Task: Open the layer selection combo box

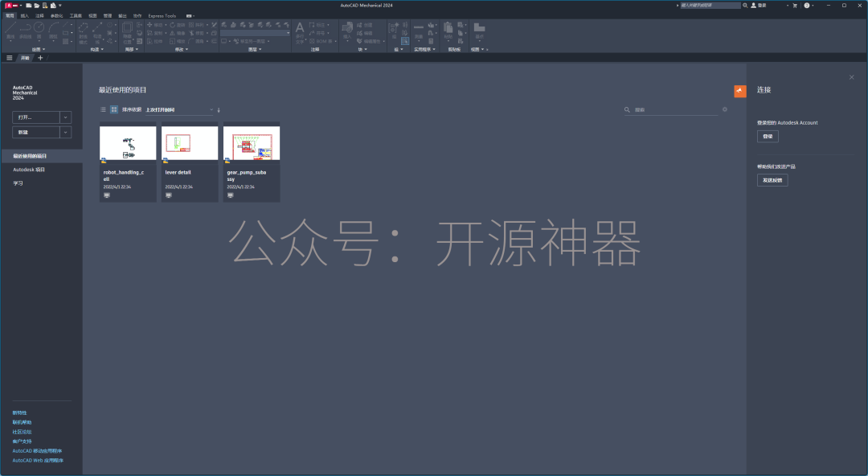Action: pyautogui.click(x=256, y=33)
